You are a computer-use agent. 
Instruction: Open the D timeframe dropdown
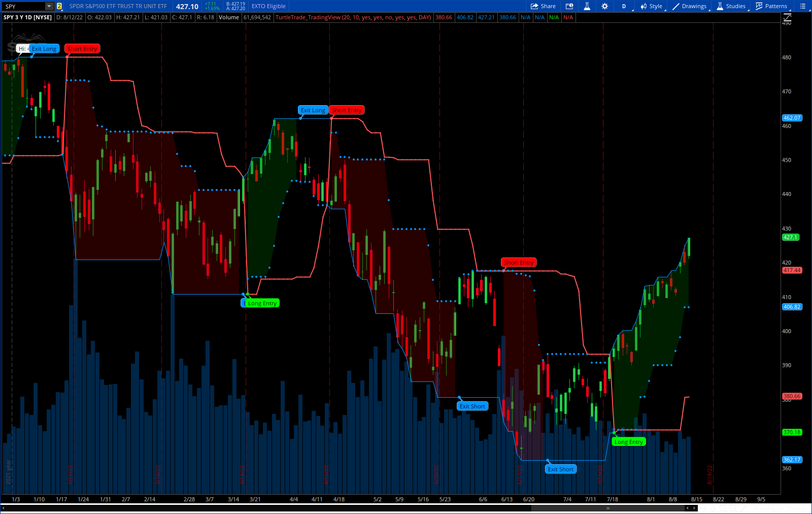click(624, 6)
